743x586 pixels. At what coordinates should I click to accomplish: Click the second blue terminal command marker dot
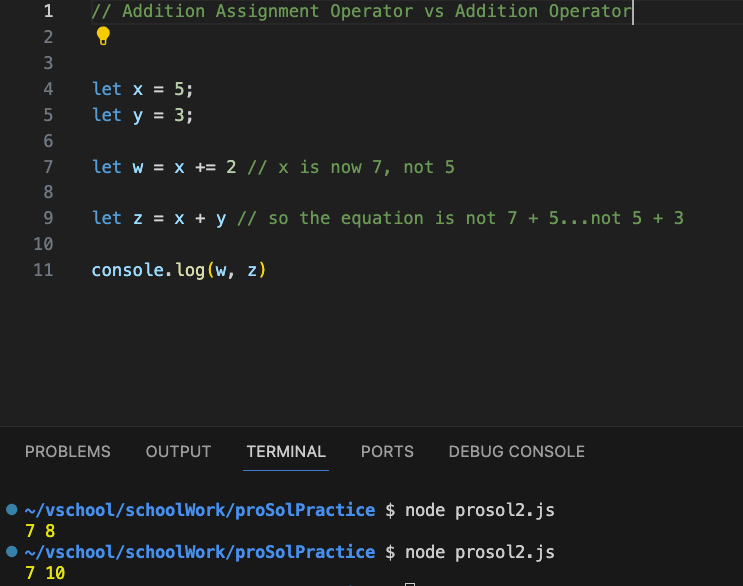coord(12,551)
